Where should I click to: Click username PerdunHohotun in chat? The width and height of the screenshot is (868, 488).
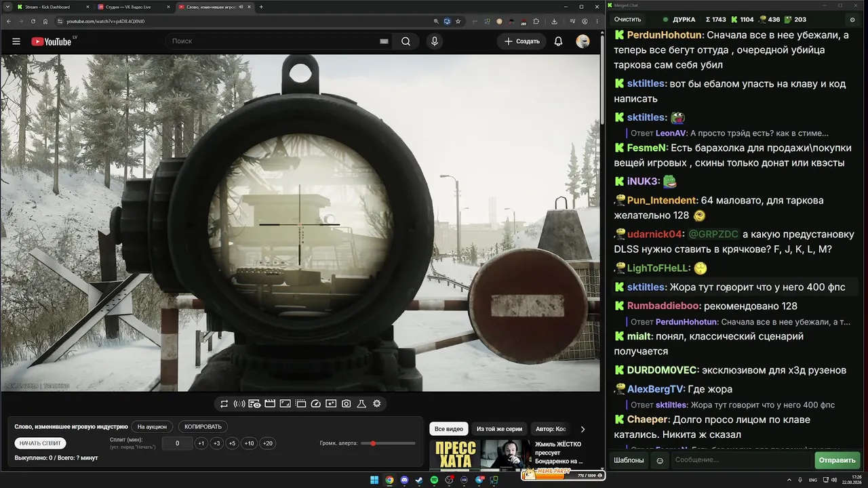click(665, 35)
